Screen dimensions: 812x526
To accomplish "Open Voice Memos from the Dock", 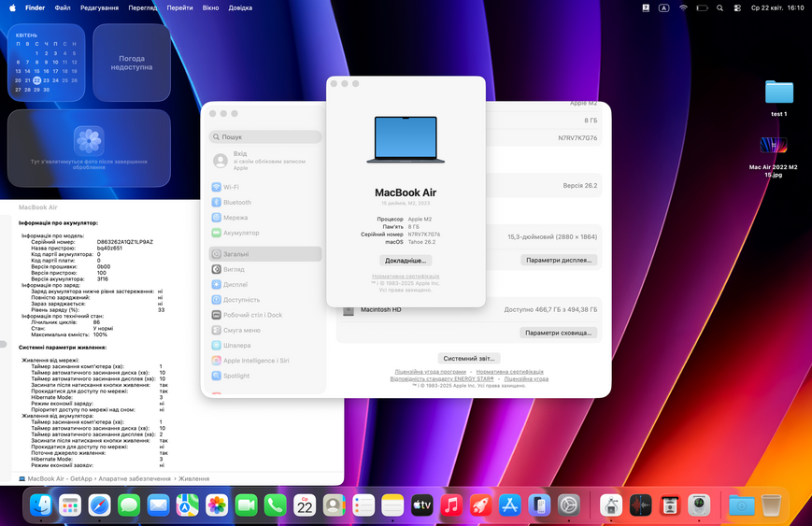I will [641, 505].
